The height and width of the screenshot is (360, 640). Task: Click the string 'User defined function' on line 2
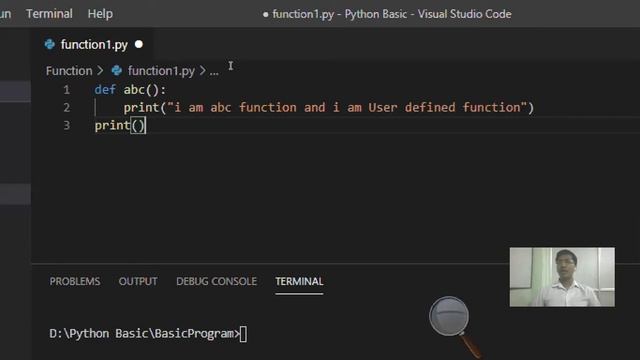click(x=445, y=107)
